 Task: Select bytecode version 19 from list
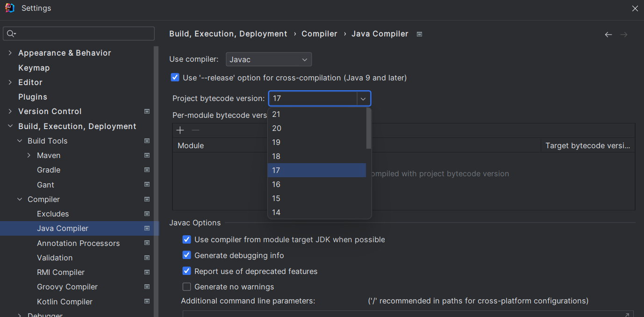click(x=317, y=142)
